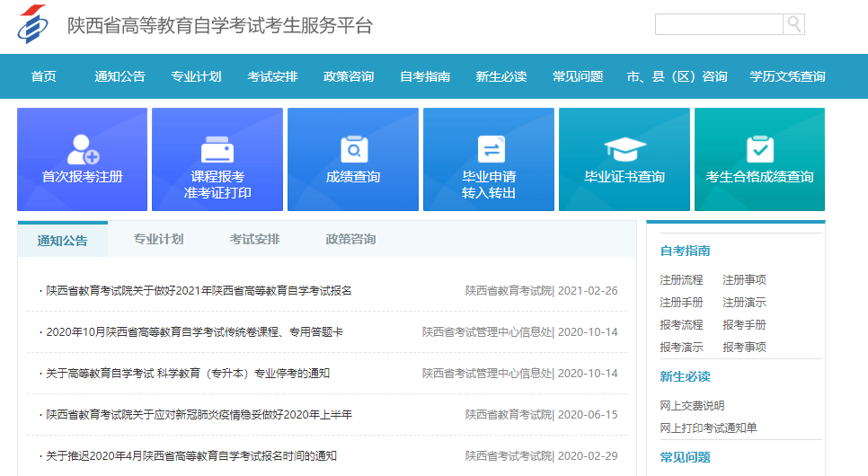Open the 2021年自学考试报名 announcement
This screenshot has height=476, width=868.
[199, 290]
